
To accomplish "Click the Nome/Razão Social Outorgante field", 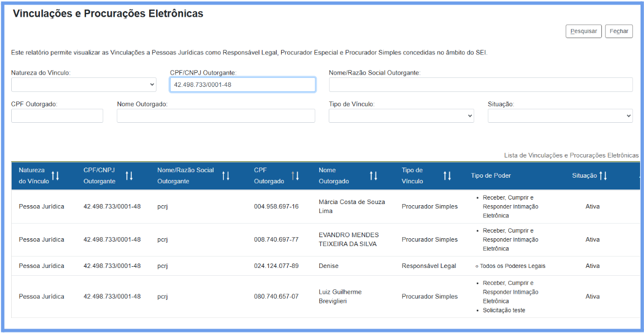I will pyautogui.click(x=480, y=85).
